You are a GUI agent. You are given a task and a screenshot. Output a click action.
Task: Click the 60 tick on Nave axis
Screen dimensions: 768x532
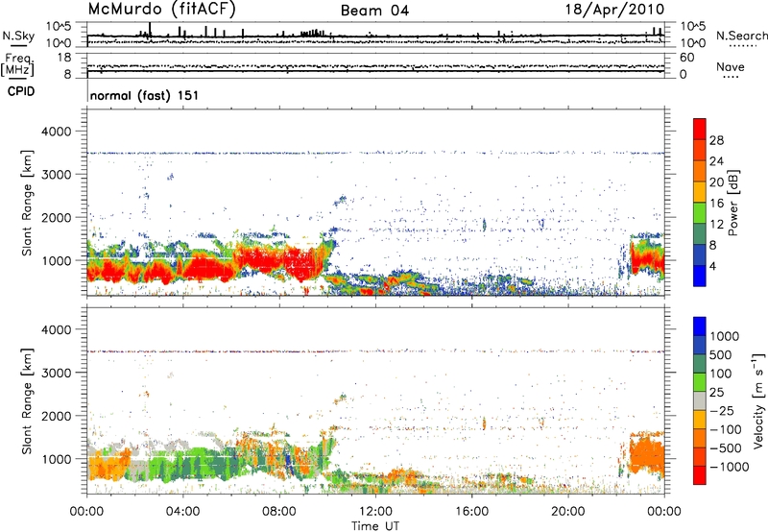pyautogui.click(x=687, y=58)
